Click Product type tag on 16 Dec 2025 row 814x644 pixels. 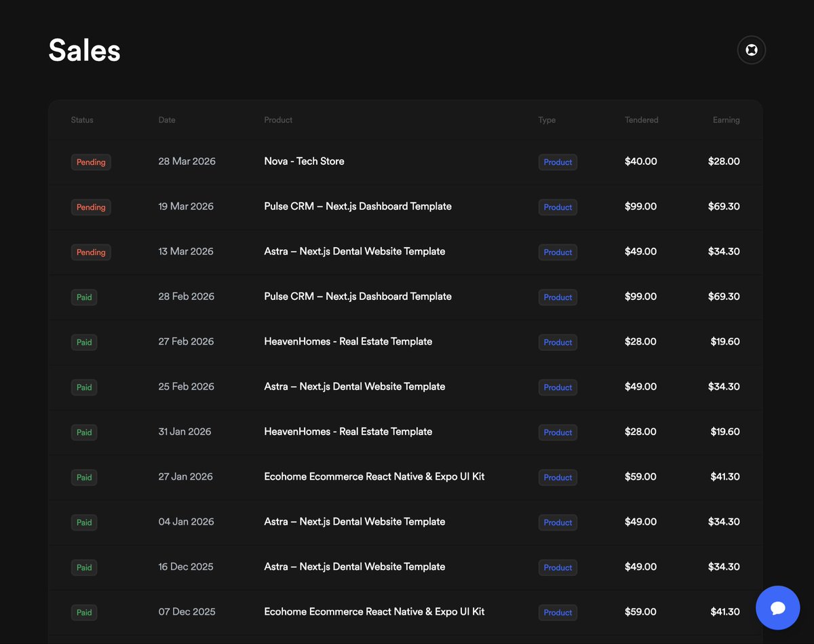(558, 567)
